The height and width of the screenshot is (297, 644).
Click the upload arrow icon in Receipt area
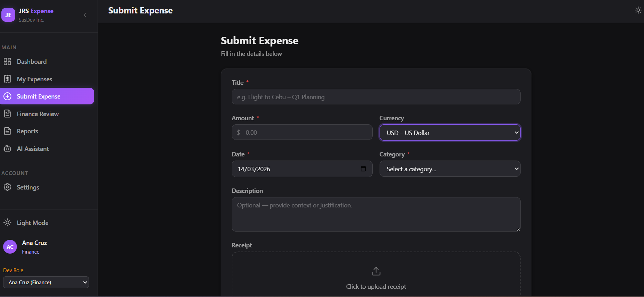[376, 271]
